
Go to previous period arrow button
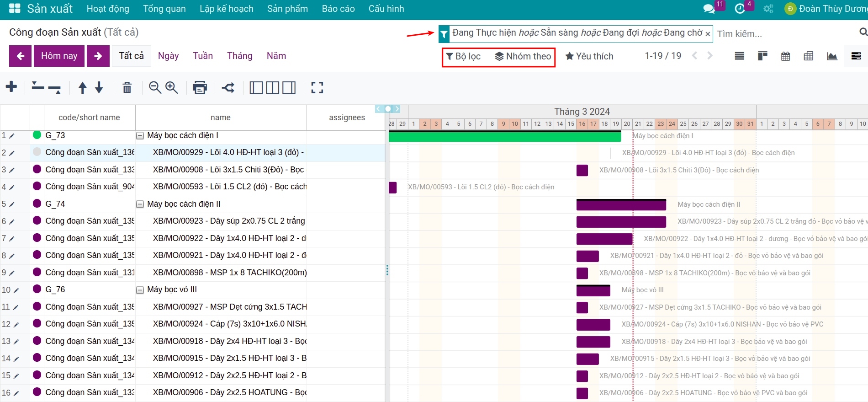coord(20,56)
